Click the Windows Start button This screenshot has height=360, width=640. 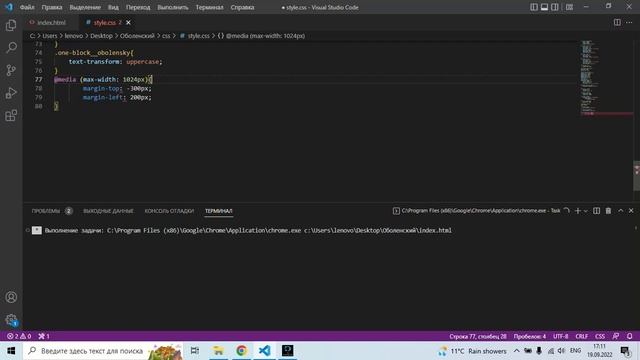11,351
